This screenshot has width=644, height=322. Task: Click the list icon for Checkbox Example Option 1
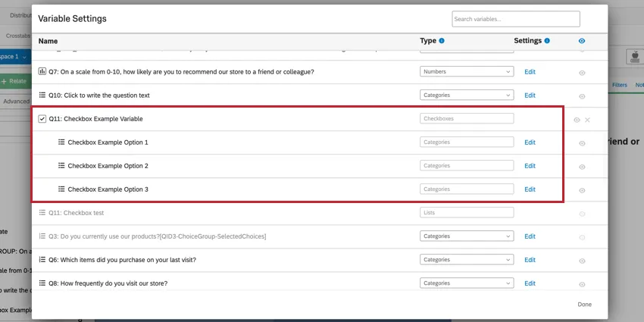(61, 142)
